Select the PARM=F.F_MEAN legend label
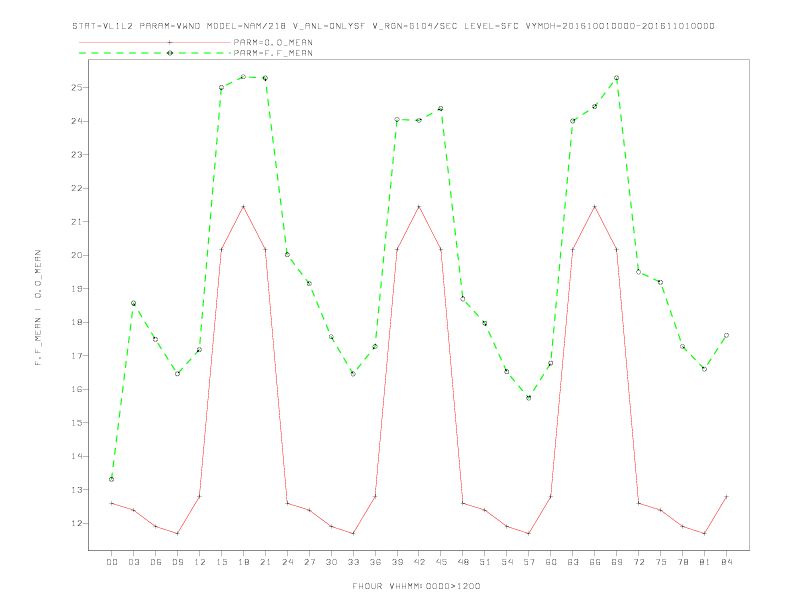Viewport: 792px width, 612px height. [273, 53]
